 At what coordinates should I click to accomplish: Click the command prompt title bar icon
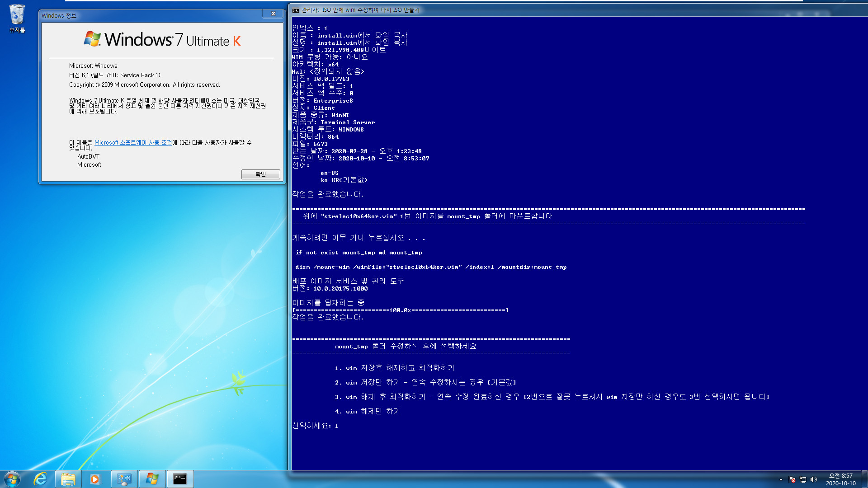point(296,10)
